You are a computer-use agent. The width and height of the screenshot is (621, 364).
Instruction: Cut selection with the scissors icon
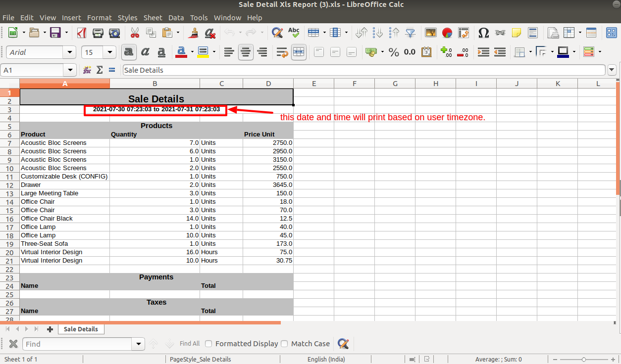tap(135, 33)
